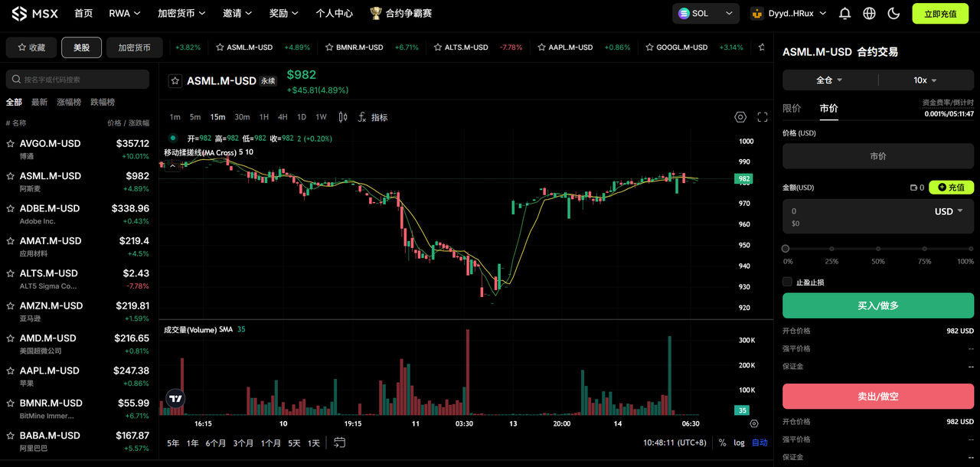The height and width of the screenshot is (467, 980).
Task: Expand the 全仓 margin mode dropdown
Action: (830, 80)
